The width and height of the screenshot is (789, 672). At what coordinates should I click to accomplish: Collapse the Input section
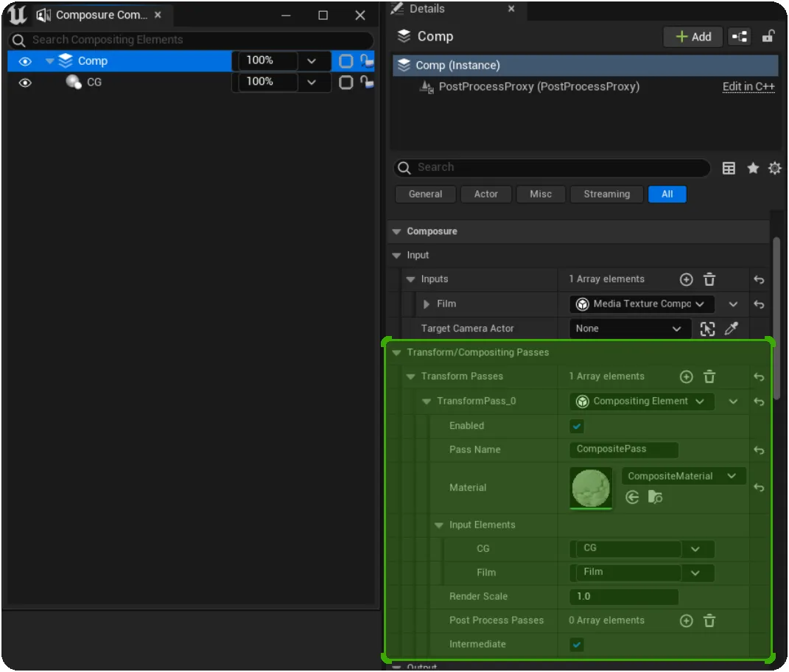(396, 256)
